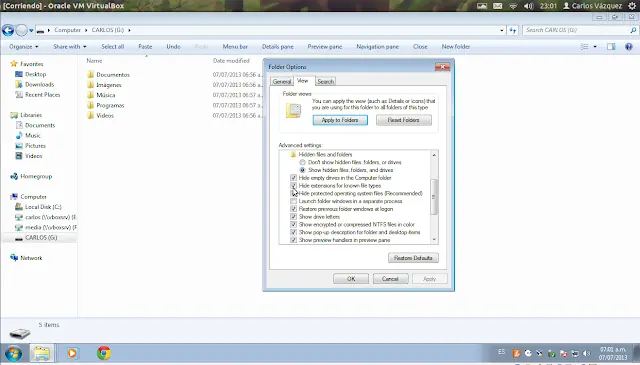Image resolution: width=640 pixels, height=365 pixels.
Task: Switch to the General tab
Action: coord(282,82)
